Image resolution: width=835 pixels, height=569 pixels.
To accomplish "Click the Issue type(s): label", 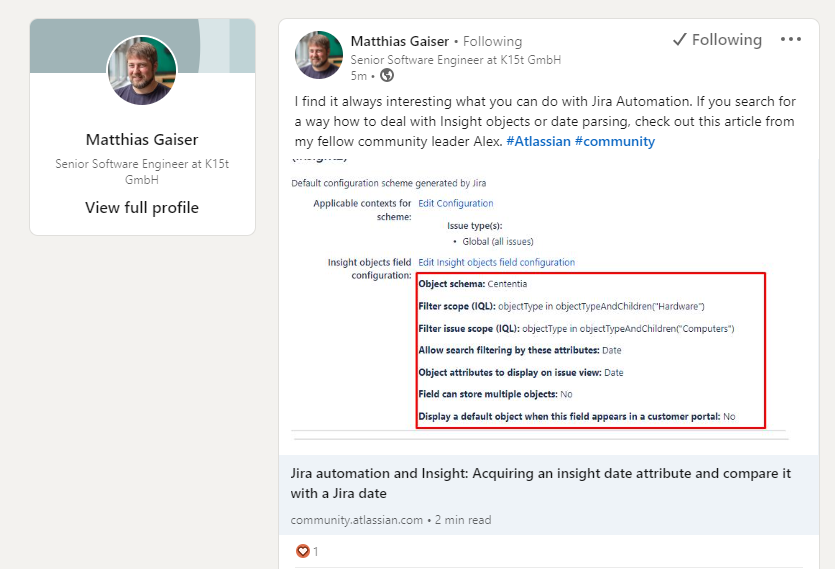I will click(475, 226).
